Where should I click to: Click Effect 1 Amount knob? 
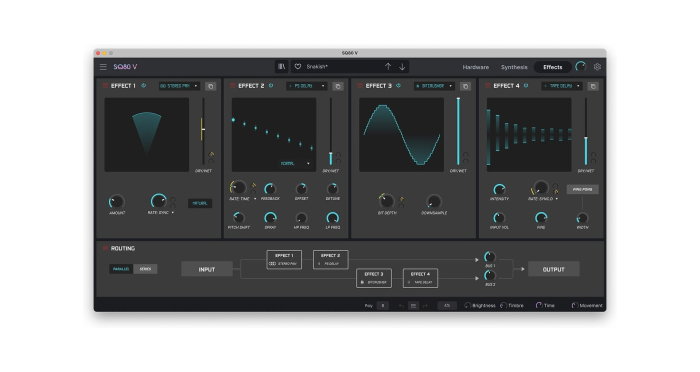click(117, 202)
